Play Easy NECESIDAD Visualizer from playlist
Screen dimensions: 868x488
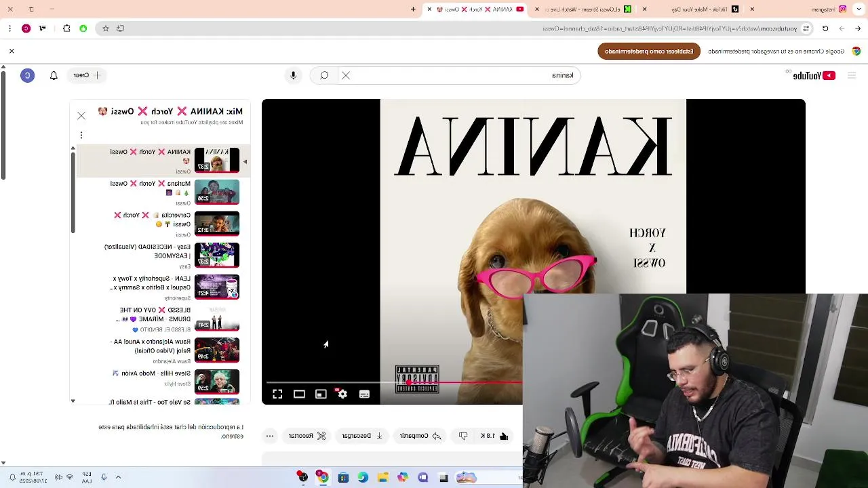pos(163,256)
